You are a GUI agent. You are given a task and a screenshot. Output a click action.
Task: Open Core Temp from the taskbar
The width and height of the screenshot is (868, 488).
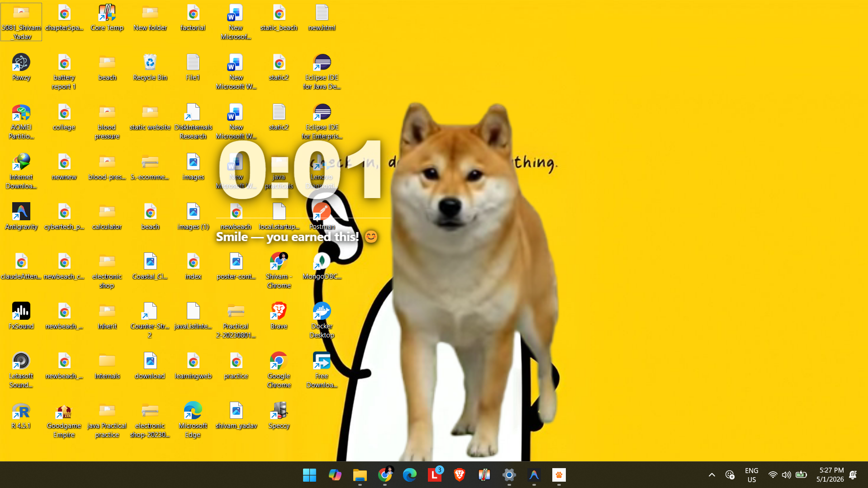tap(484, 475)
